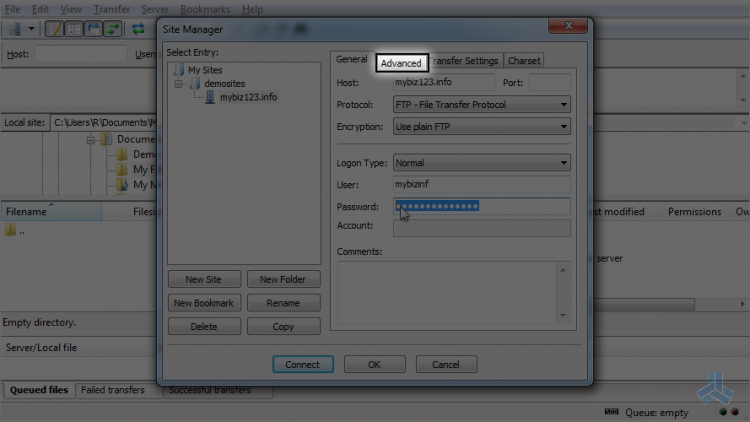
Task: Toggle the message log toolbar icon
Action: coord(54,29)
